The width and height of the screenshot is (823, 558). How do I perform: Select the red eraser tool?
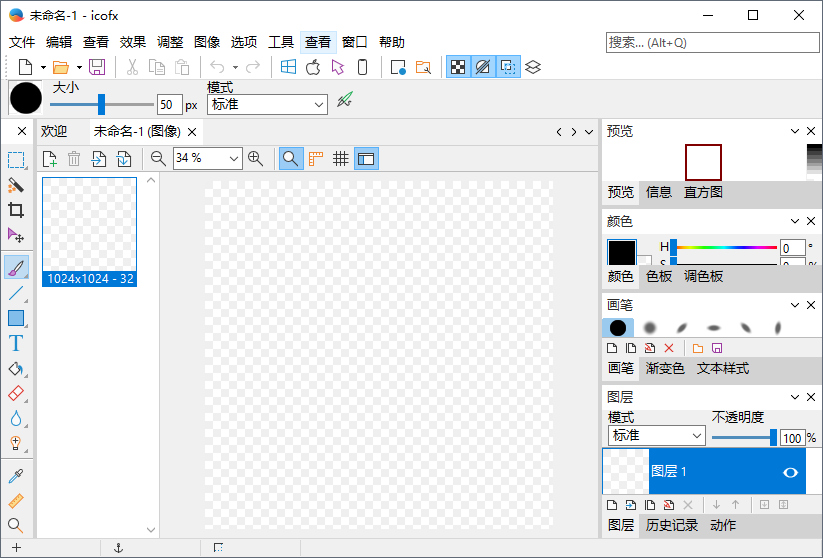16,394
